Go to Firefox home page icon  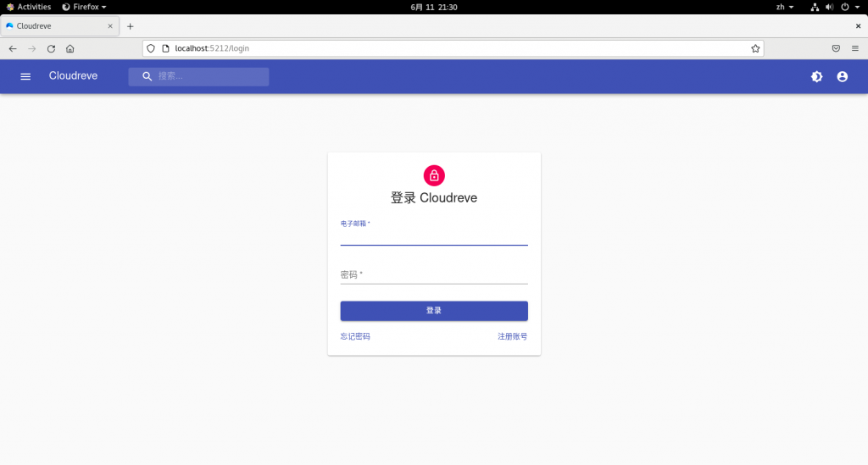(x=70, y=48)
